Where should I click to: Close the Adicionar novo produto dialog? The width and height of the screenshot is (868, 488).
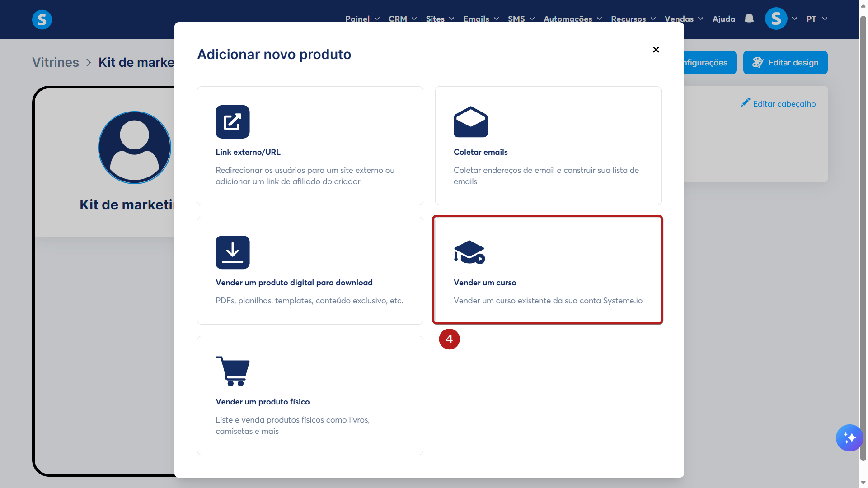point(656,50)
